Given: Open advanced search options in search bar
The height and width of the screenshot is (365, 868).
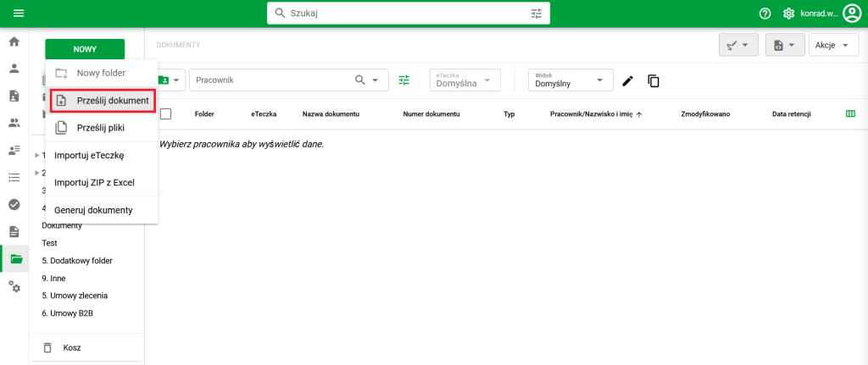Looking at the screenshot, I should pyautogui.click(x=536, y=14).
